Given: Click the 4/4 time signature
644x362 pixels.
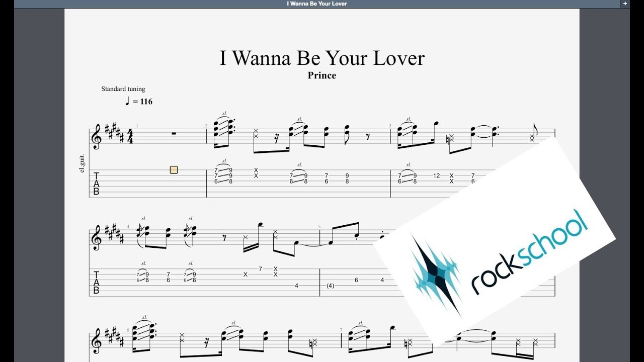Looking at the screenshot, I should click(130, 137).
